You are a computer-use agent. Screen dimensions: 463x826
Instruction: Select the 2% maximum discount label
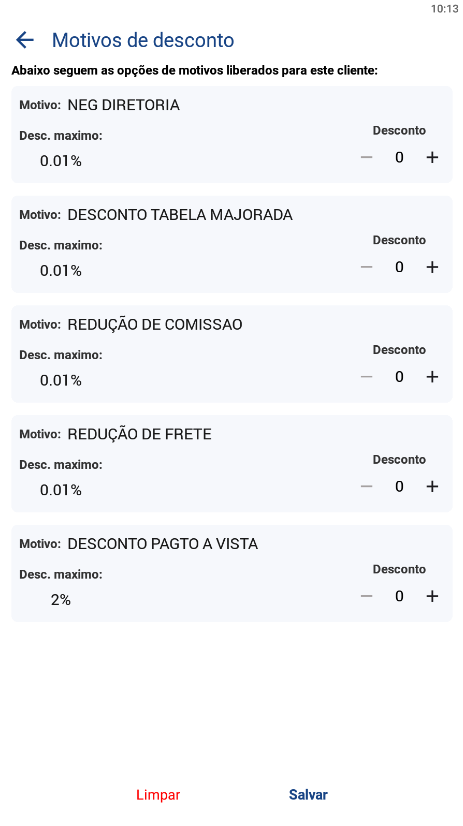click(61, 600)
